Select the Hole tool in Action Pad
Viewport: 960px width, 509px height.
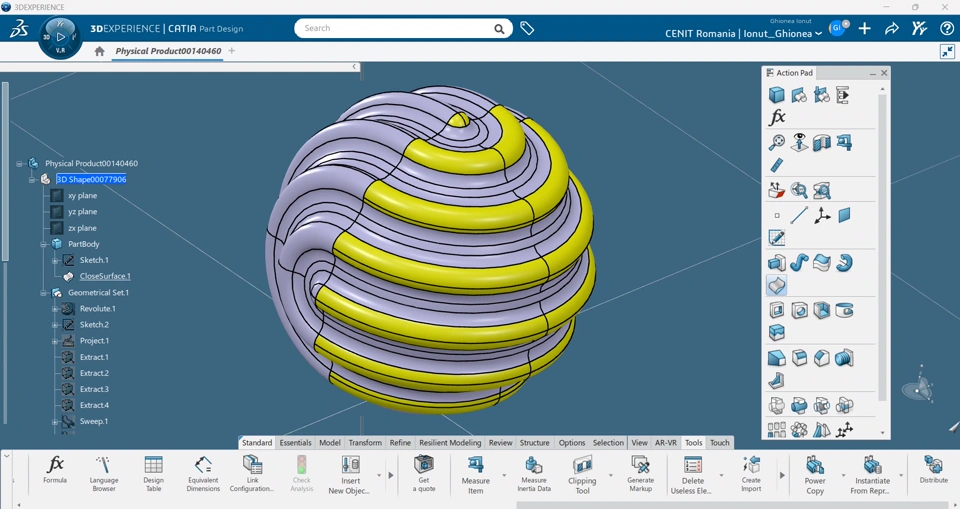pyautogui.click(x=799, y=311)
